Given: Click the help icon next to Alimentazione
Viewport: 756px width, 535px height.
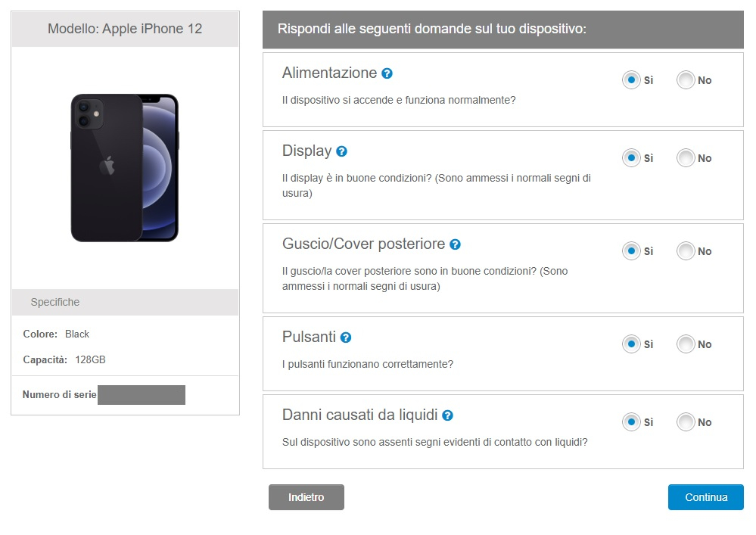Looking at the screenshot, I should click(x=387, y=73).
